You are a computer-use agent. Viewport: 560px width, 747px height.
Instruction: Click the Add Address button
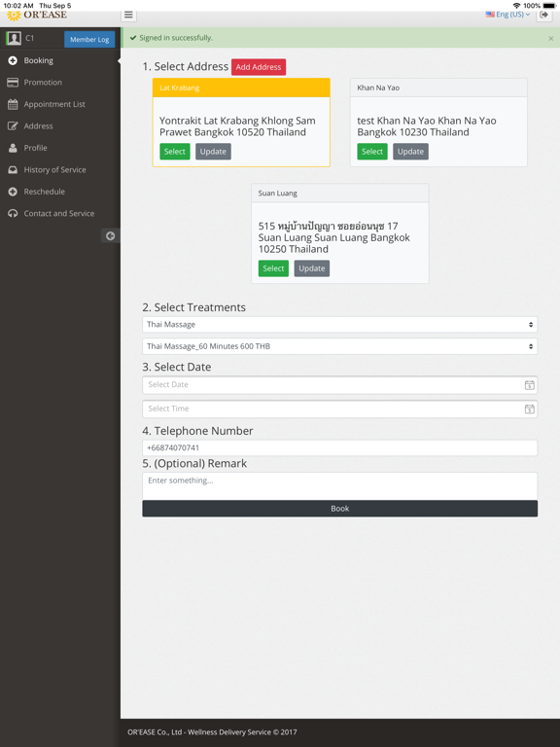click(259, 67)
